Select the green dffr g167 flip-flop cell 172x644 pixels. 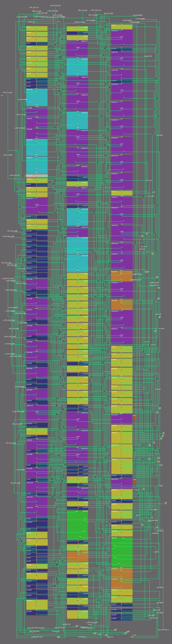tap(122, 552)
